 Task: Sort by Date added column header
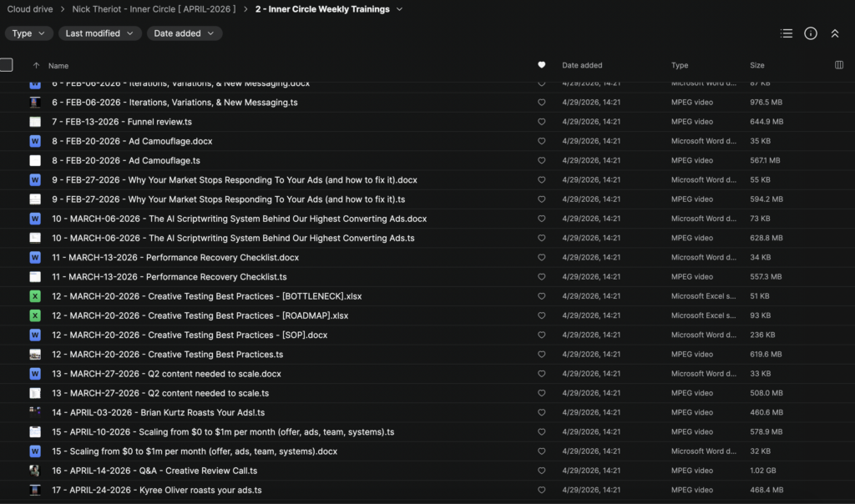(x=582, y=65)
